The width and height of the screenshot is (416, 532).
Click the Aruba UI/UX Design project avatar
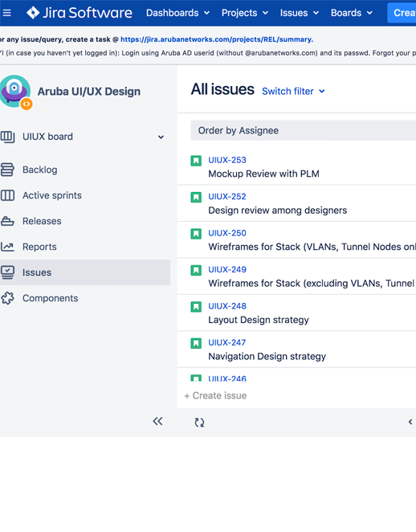click(15, 92)
